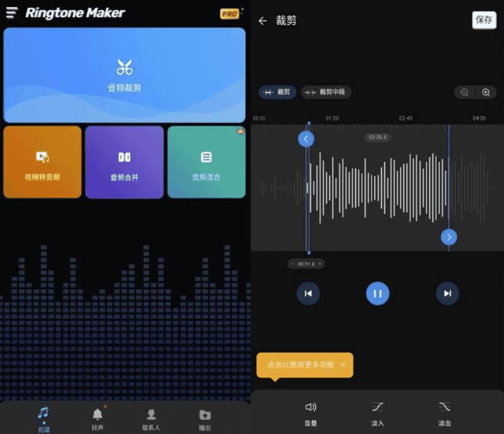Screen dimensions: 504x434
Task: Click the right blue trim handle
Action: click(449, 237)
